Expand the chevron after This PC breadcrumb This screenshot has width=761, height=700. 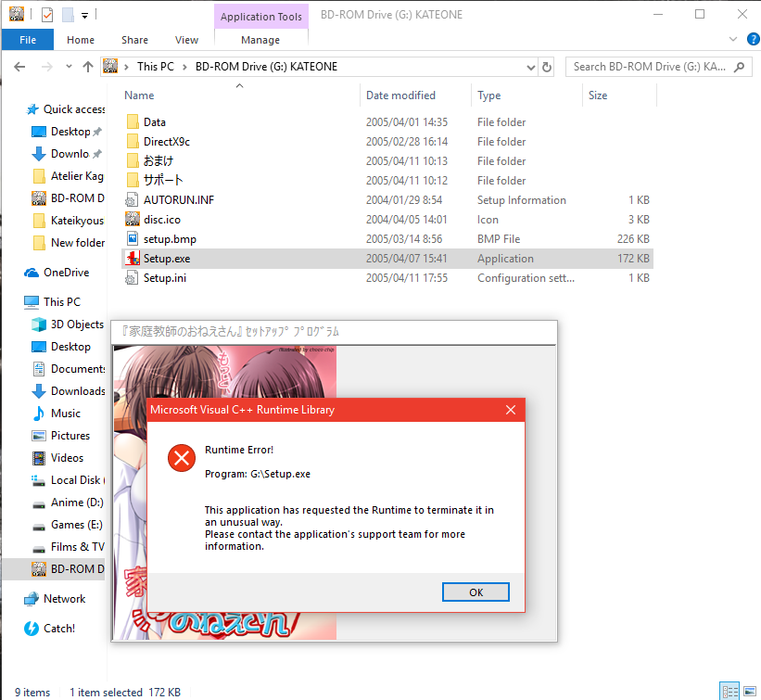[184, 67]
